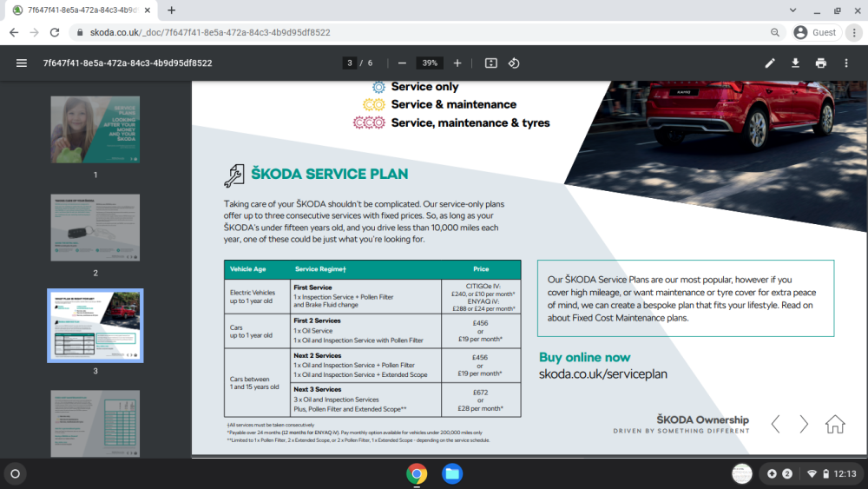Select page 2 thumbnail

click(x=95, y=228)
